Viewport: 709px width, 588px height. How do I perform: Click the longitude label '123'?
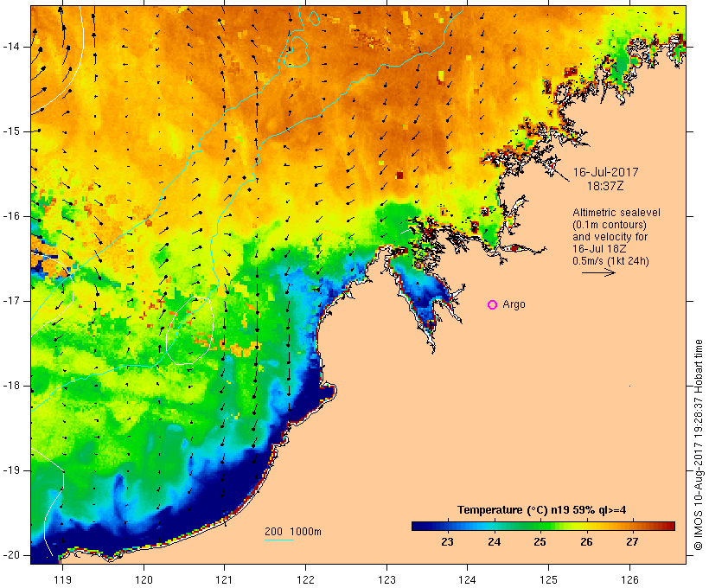pos(386,579)
